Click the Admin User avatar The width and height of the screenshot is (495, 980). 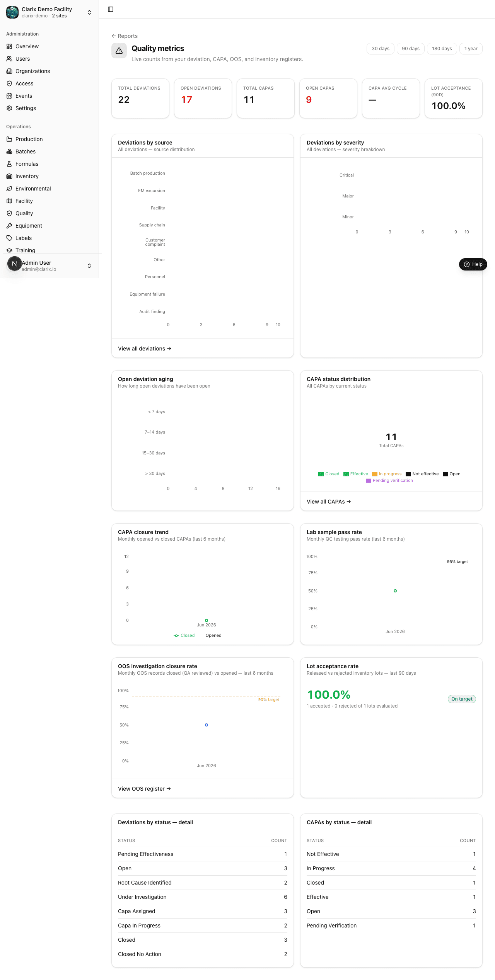coord(14,264)
